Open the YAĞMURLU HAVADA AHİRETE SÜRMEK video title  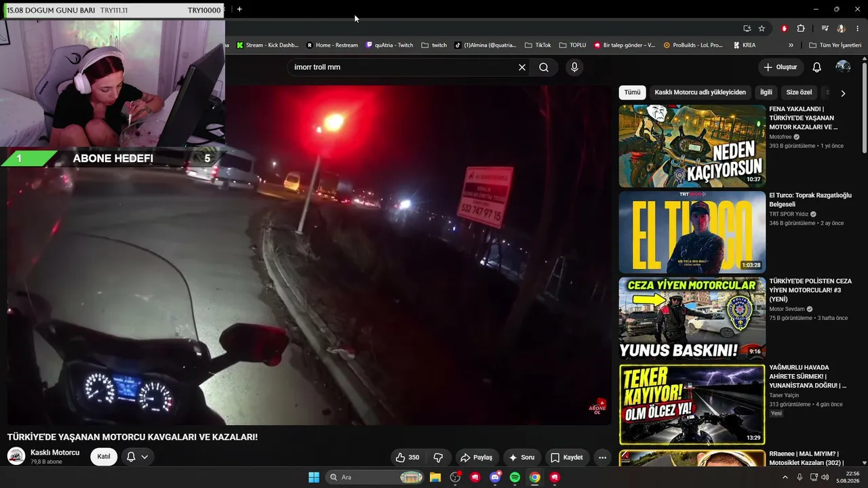(808, 377)
